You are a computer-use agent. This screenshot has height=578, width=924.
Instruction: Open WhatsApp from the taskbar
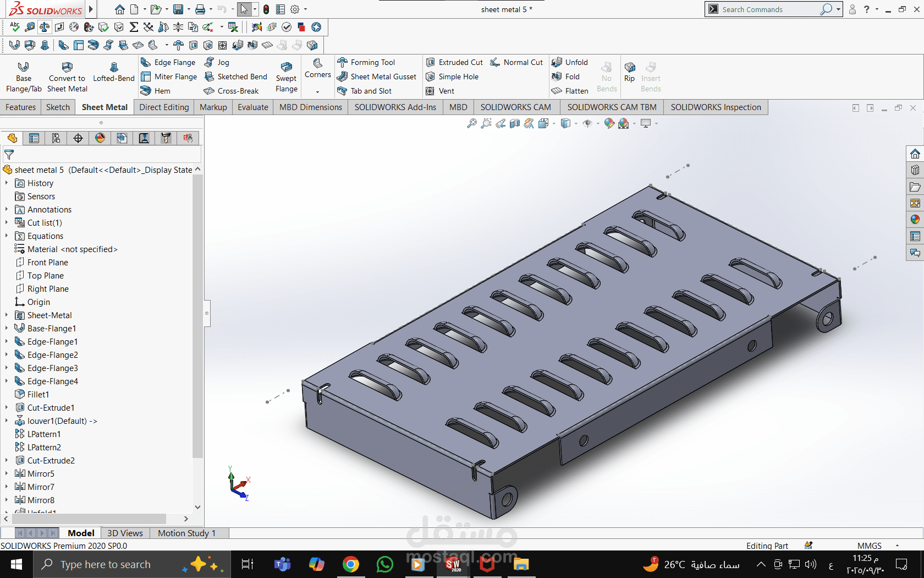tap(385, 564)
